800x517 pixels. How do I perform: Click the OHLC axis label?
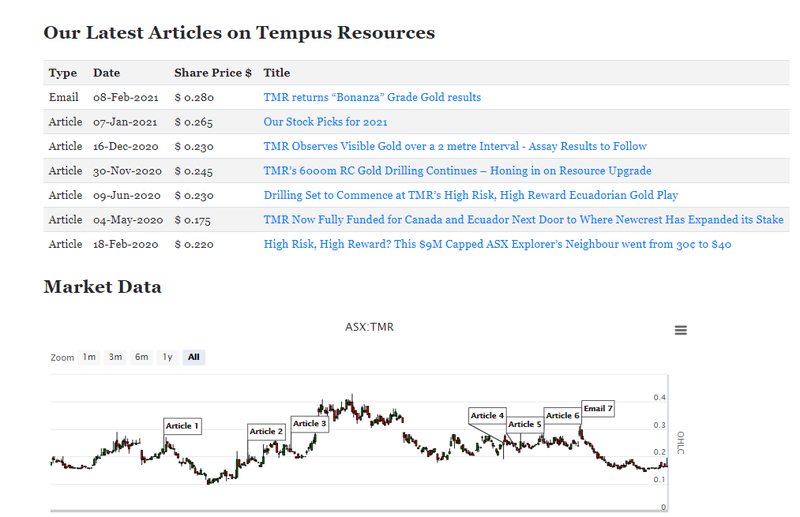coord(681,442)
